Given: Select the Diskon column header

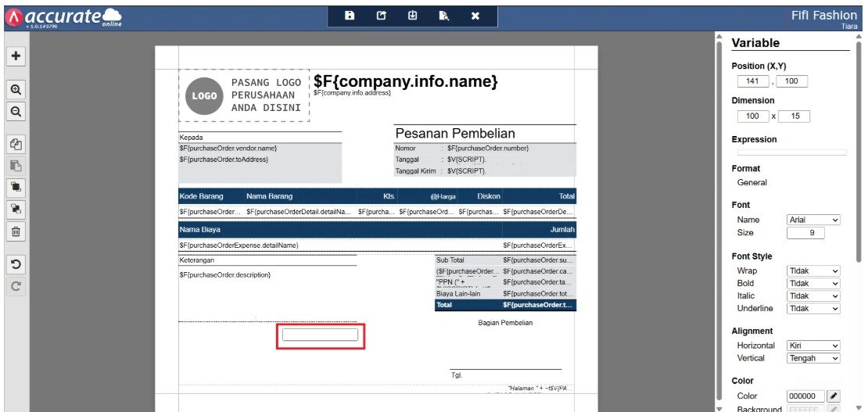Looking at the screenshot, I should click(489, 196).
